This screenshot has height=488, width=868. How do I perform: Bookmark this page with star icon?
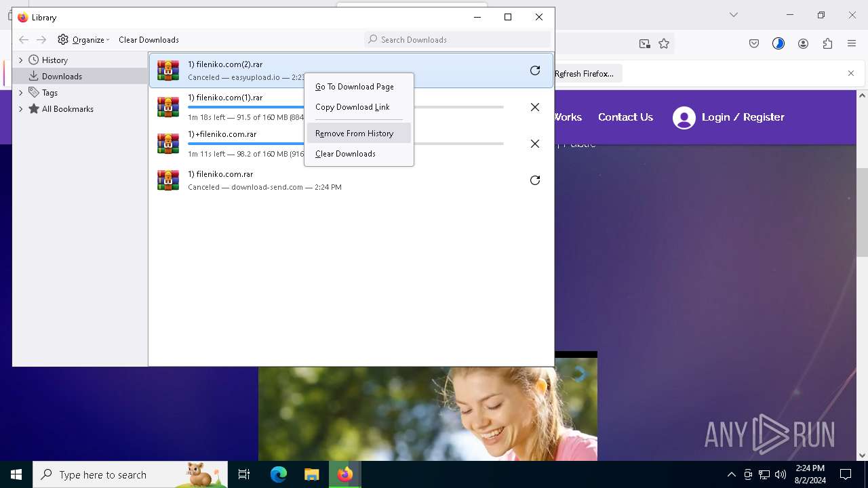664,43
